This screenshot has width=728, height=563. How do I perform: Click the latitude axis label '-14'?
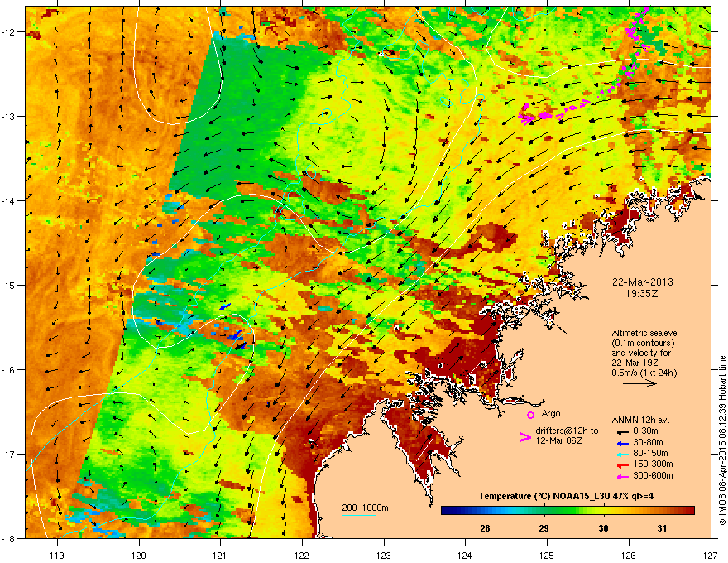9,200
